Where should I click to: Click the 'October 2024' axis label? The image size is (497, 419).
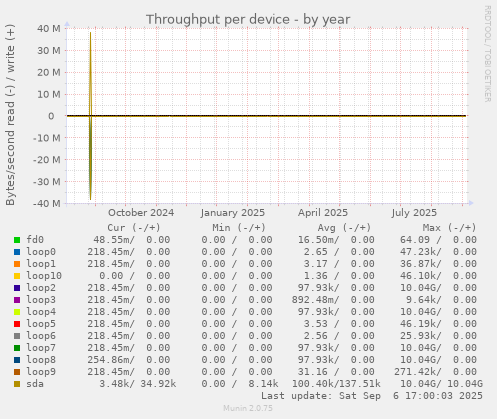(141, 213)
